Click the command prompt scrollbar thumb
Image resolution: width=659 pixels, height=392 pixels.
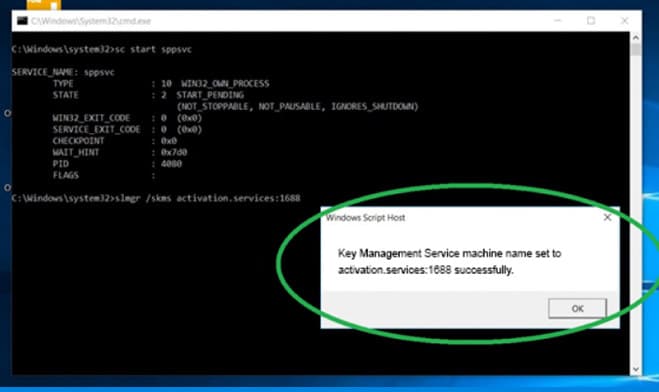tap(635, 50)
